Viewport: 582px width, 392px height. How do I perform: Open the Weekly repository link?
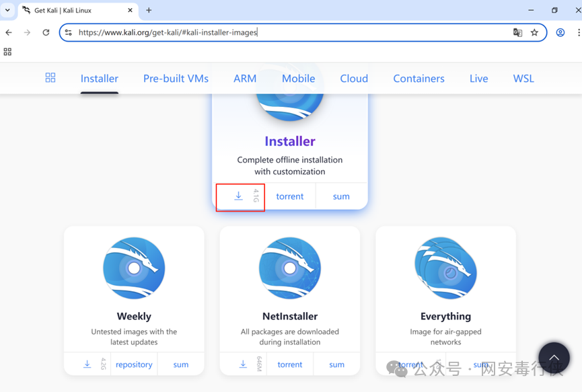point(134,364)
